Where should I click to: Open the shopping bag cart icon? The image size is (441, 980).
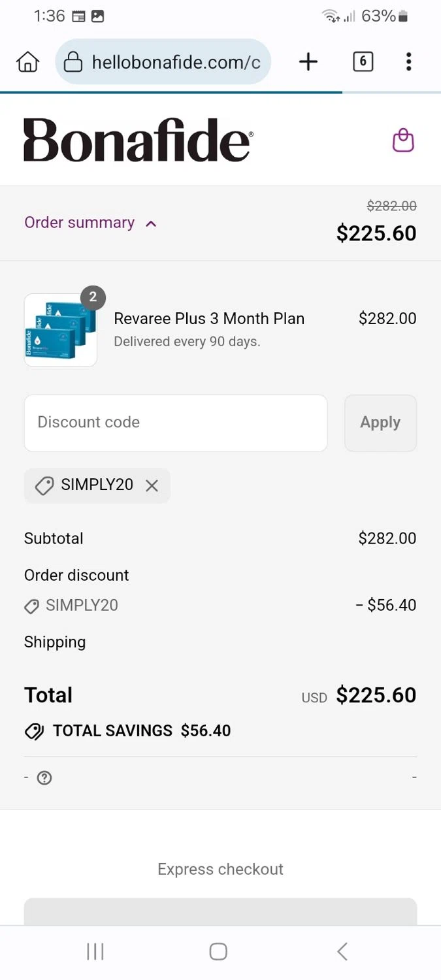[x=403, y=140]
